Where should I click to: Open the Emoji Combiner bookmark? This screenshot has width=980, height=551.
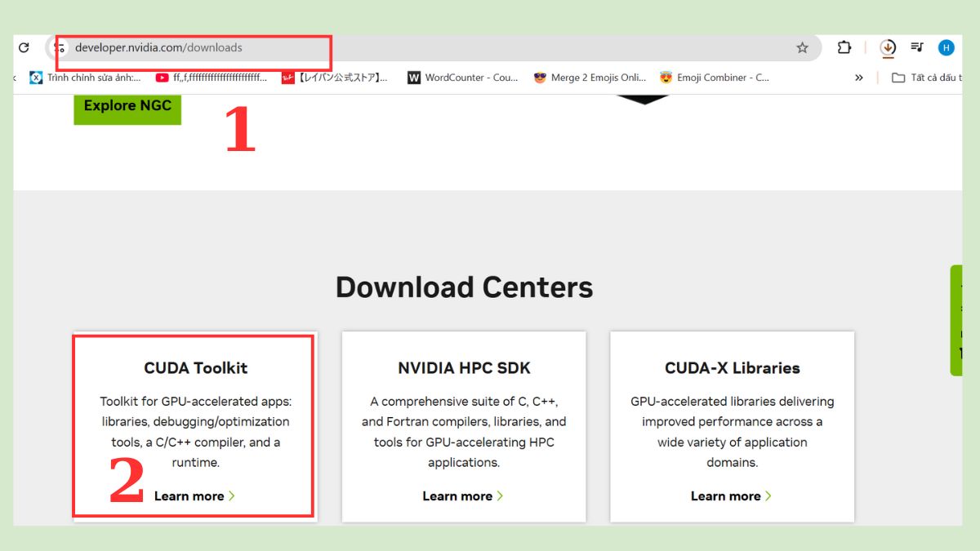click(715, 78)
